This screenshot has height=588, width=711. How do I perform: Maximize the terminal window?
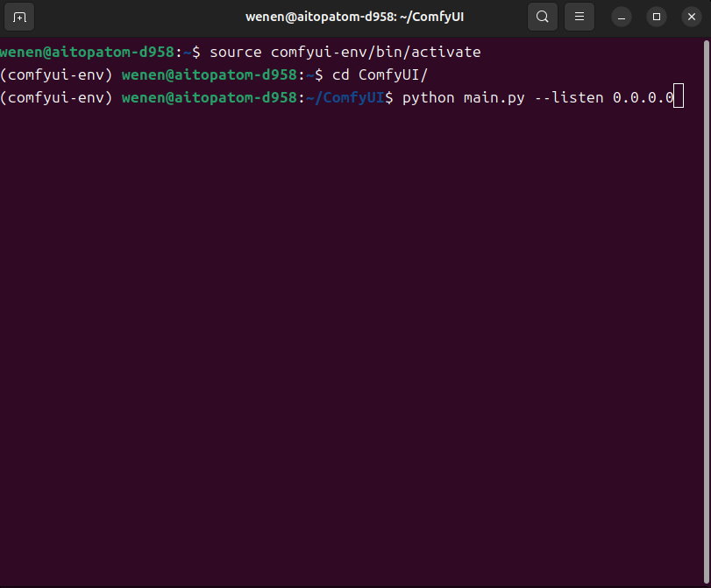(x=656, y=17)
